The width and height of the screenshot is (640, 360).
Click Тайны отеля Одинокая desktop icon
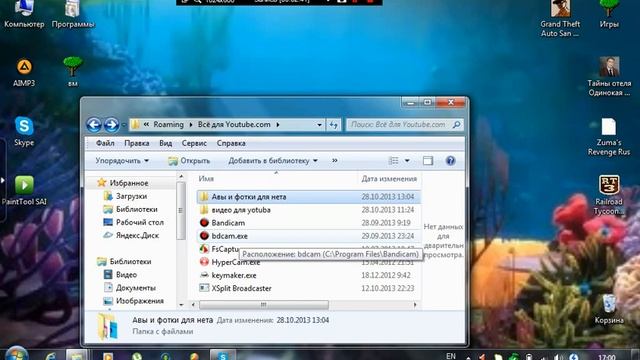609,76
